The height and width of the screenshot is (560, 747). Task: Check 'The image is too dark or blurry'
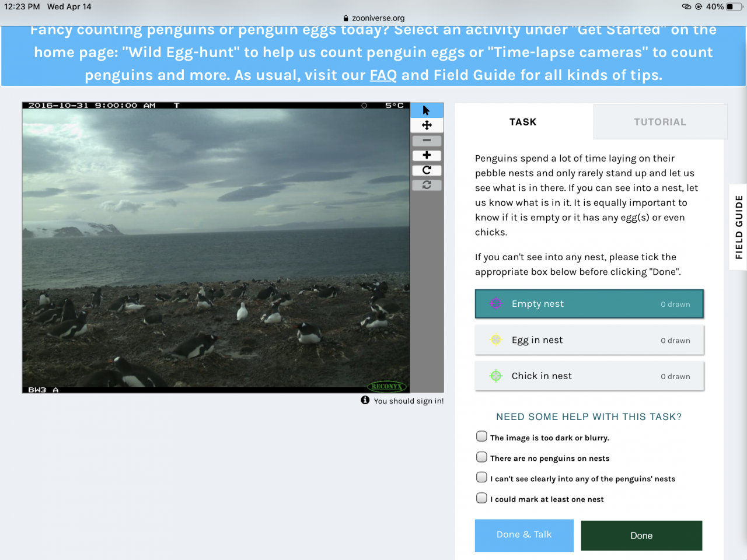pos(481,436)
